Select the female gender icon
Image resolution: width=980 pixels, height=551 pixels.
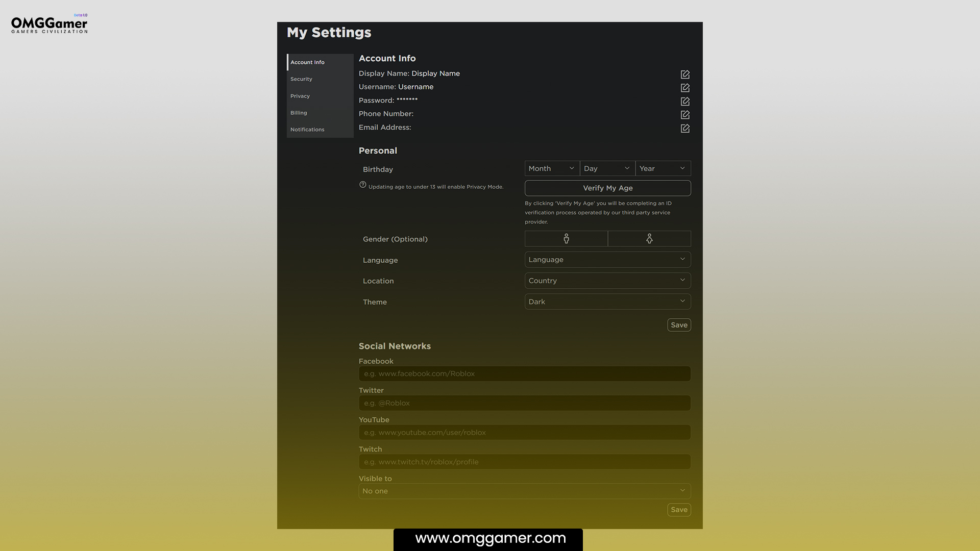[x=649, y=239]
